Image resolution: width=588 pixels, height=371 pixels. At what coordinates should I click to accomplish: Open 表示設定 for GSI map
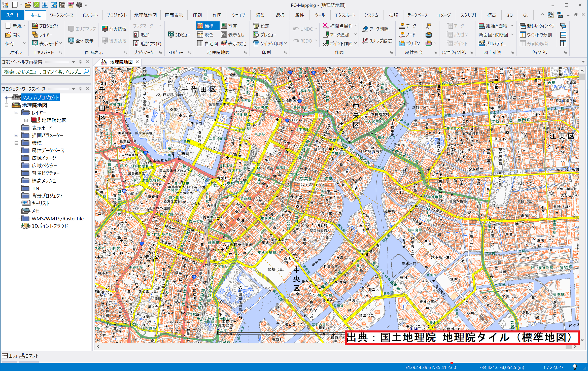[x=233, y=44]
